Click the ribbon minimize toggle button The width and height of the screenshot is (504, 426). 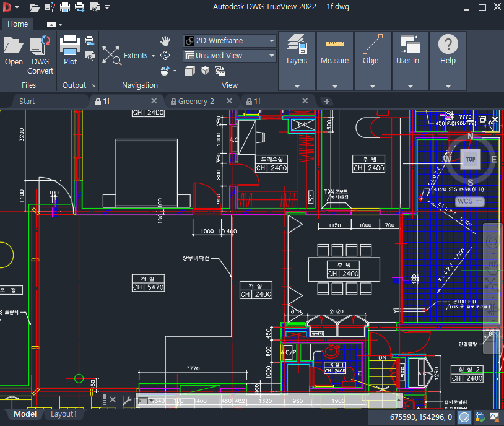(51, 25)
